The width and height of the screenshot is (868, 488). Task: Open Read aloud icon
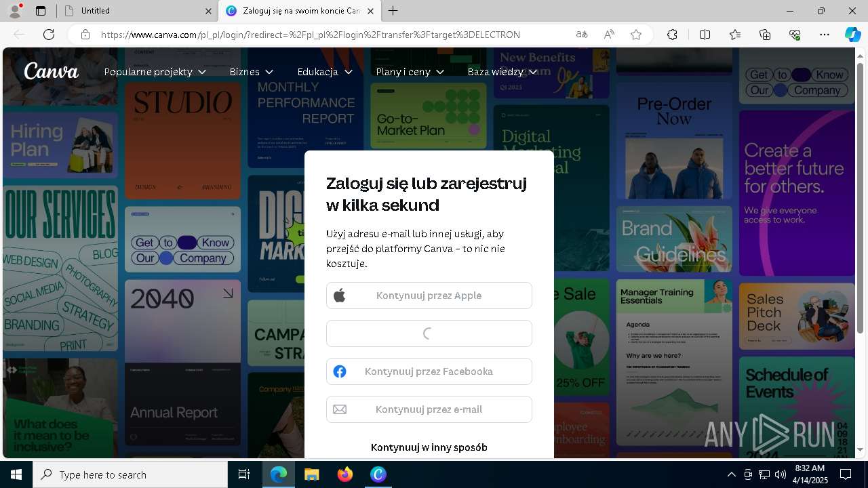(x=609, y=35)
